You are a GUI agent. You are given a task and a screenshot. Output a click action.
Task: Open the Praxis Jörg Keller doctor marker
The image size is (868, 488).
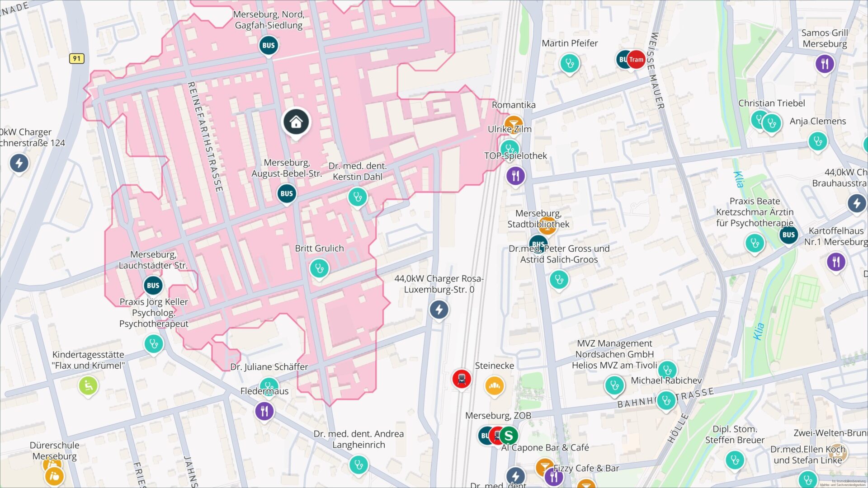pyautogui.click(x=154, y=344)
